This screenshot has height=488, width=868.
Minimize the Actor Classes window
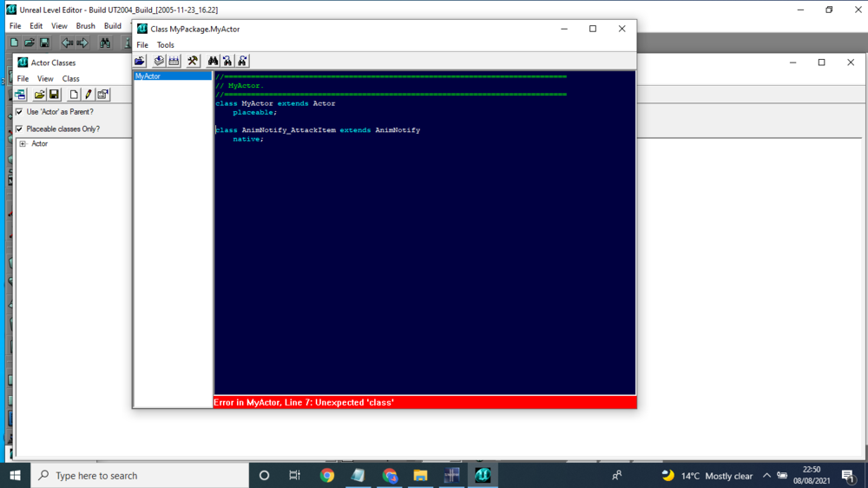[792, 63]
